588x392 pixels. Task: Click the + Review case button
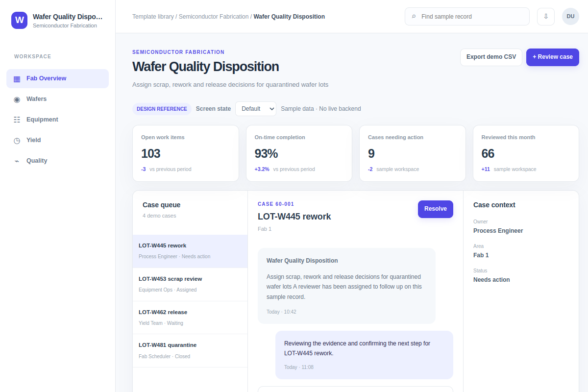(553, 57)
